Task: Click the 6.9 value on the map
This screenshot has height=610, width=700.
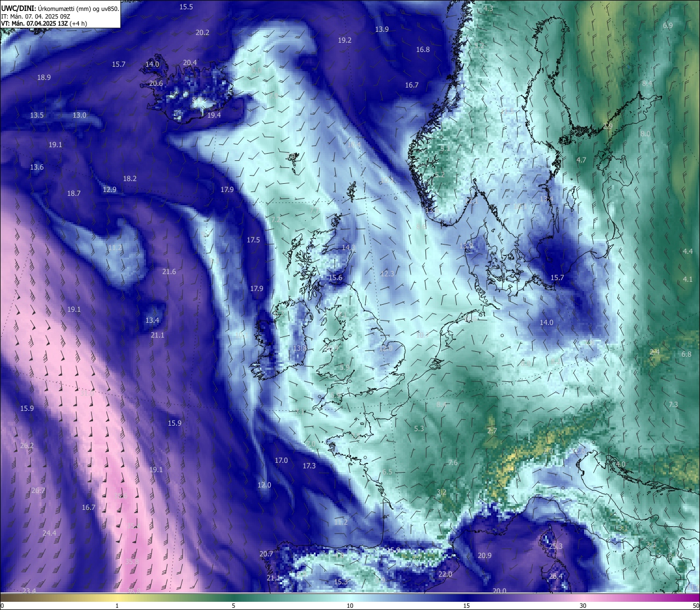Action: 668,25
